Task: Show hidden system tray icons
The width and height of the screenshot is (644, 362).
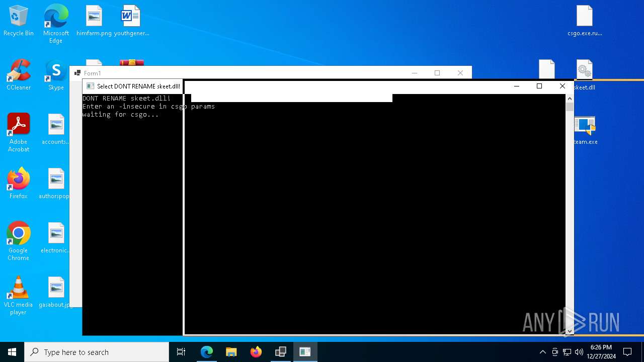Action: pos(542,352)
